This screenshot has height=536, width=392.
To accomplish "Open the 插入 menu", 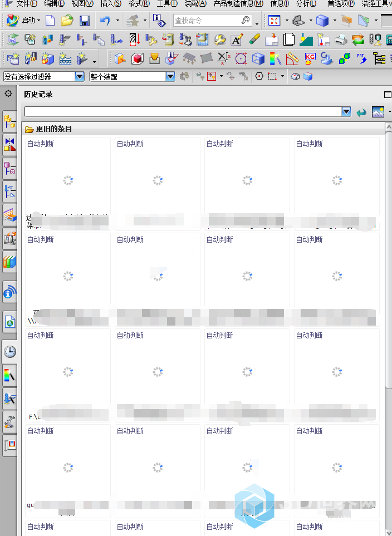I will pos(111,4).
